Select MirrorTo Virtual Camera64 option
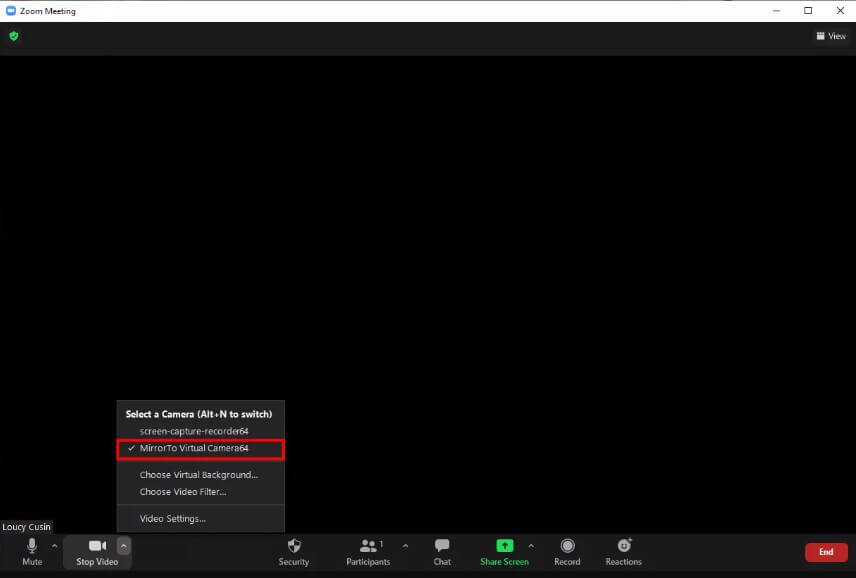 tap(200, 449)
